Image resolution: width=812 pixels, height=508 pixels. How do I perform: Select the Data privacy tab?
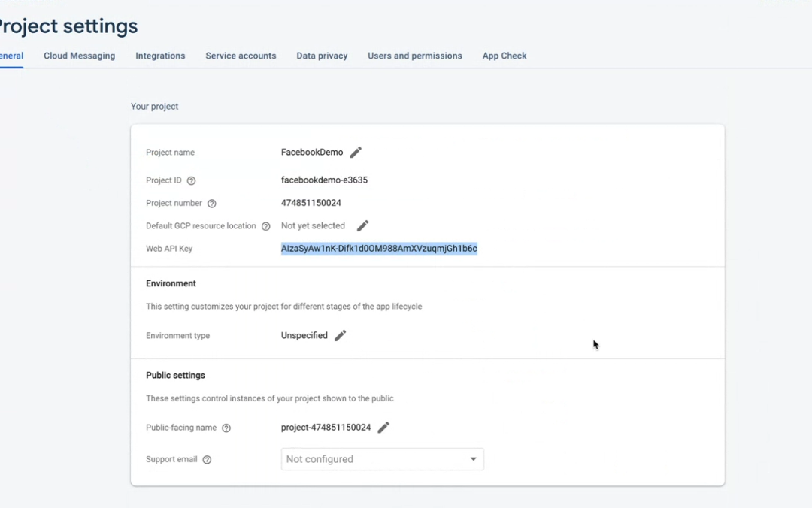[322, 56]
